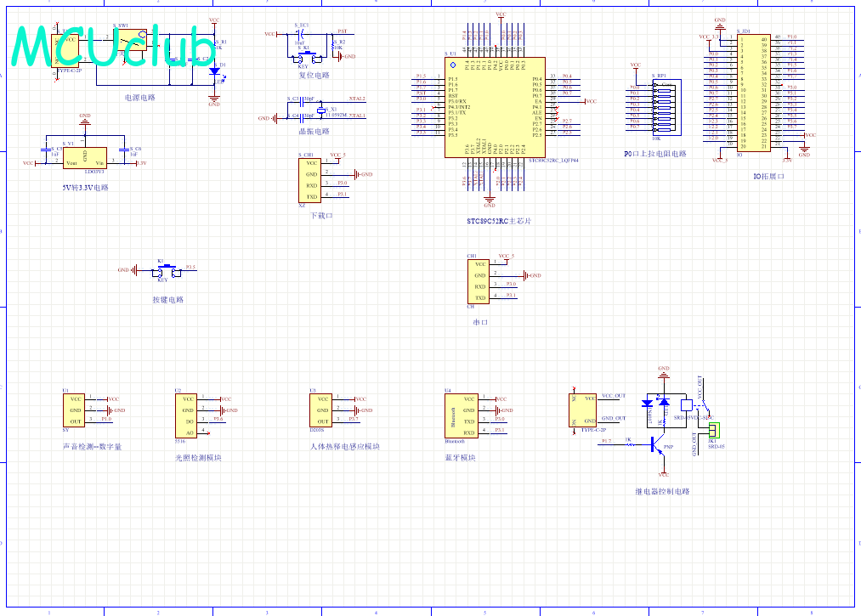Select the S_X1 11.0592M crystal
The width and height of the screenshot is (861, 616).
320,110
